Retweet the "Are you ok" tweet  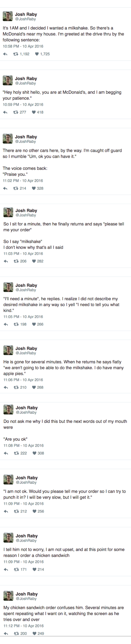(16, 453)
